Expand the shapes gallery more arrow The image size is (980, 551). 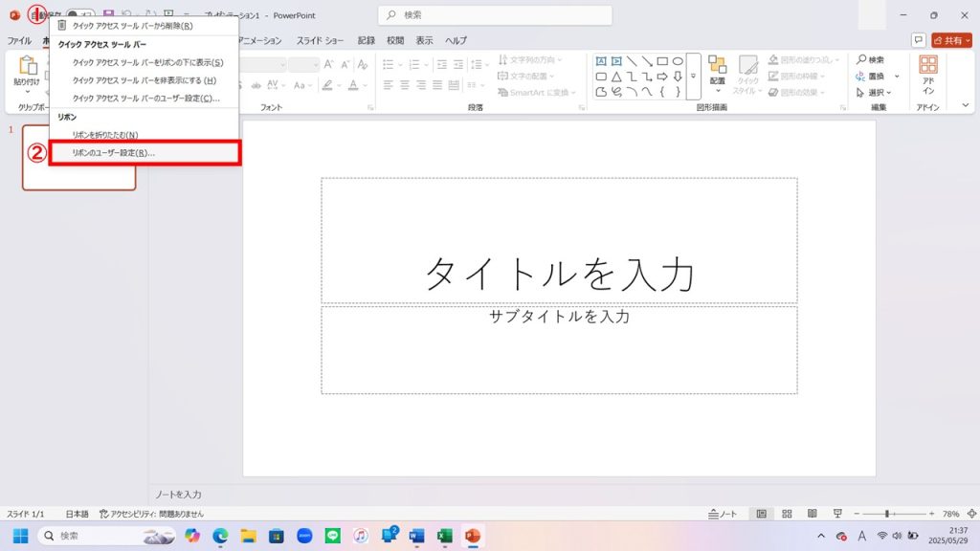[693, 77]
